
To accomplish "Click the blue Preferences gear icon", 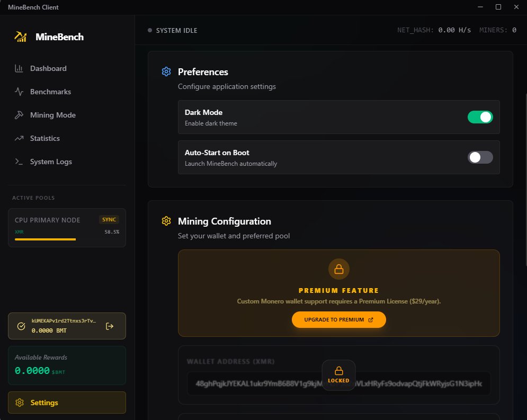I will pos(166,72).
